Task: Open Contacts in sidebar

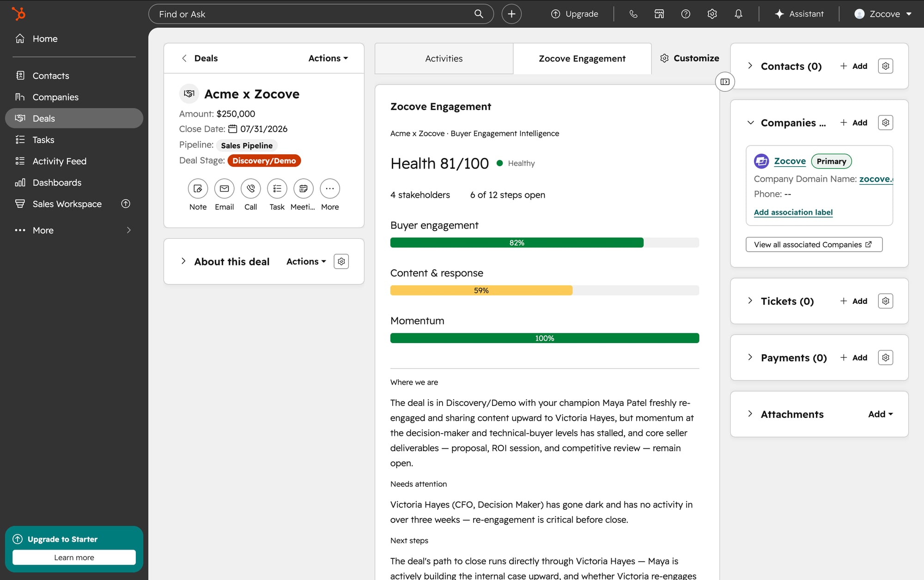Action: (74, 76)
